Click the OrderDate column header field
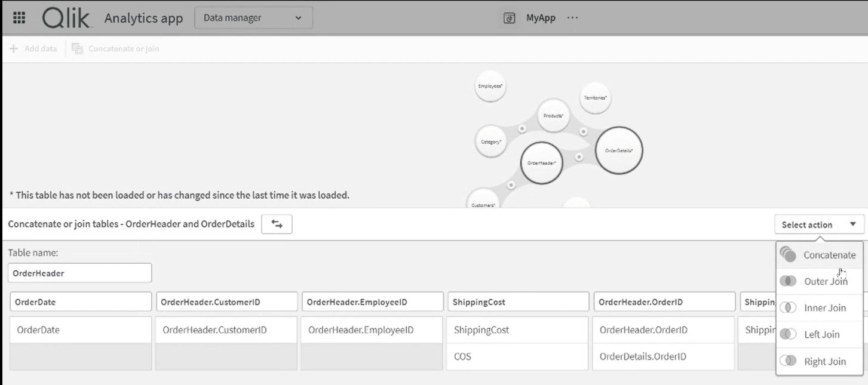 point(80,301)
